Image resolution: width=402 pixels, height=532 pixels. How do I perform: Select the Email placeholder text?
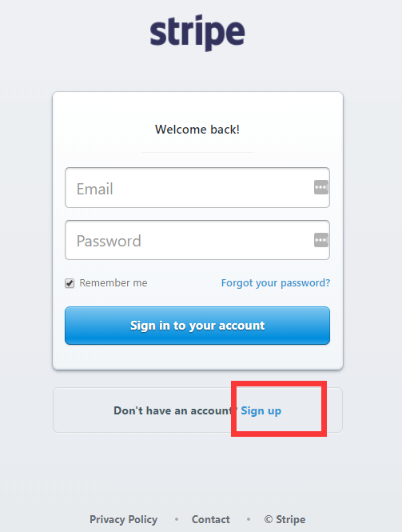coord(94,189)
